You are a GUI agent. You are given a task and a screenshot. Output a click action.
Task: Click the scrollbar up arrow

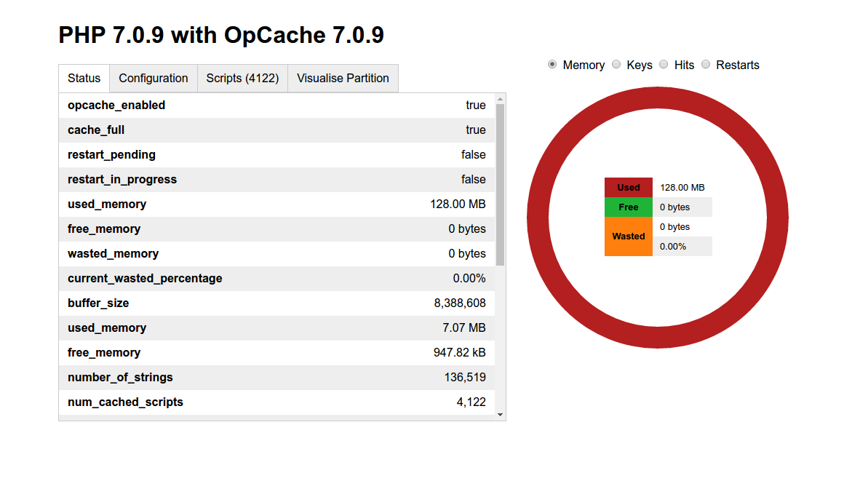[x=500, y=99]
